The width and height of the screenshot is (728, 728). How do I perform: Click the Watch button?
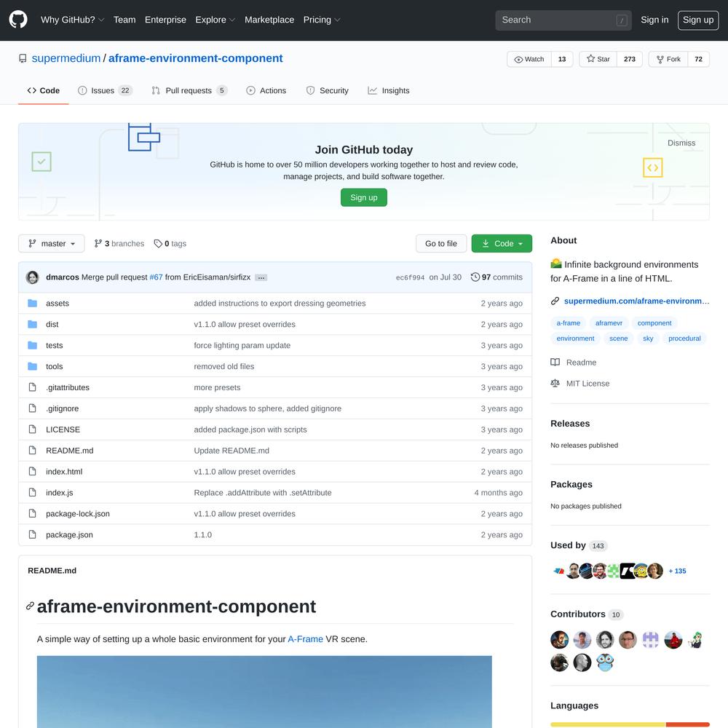point(529,59)
